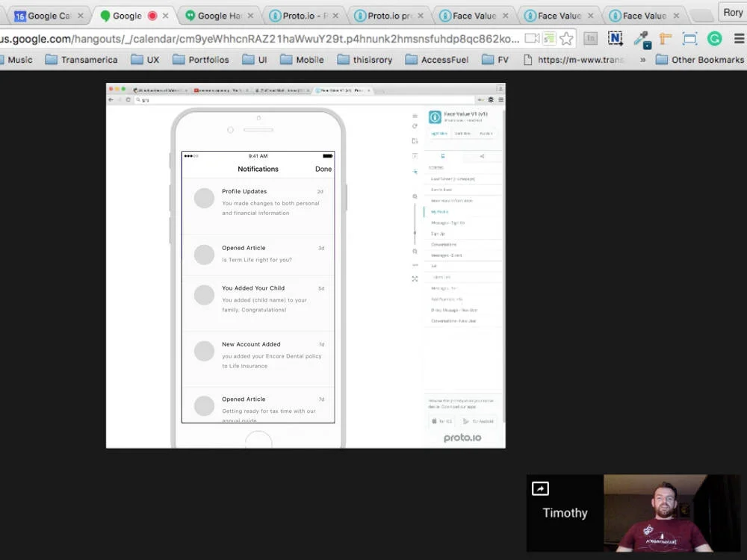The height and width of the screenshot is (560, 747).
Task: Switch to the Google Calendar tab
Action: 45,13
